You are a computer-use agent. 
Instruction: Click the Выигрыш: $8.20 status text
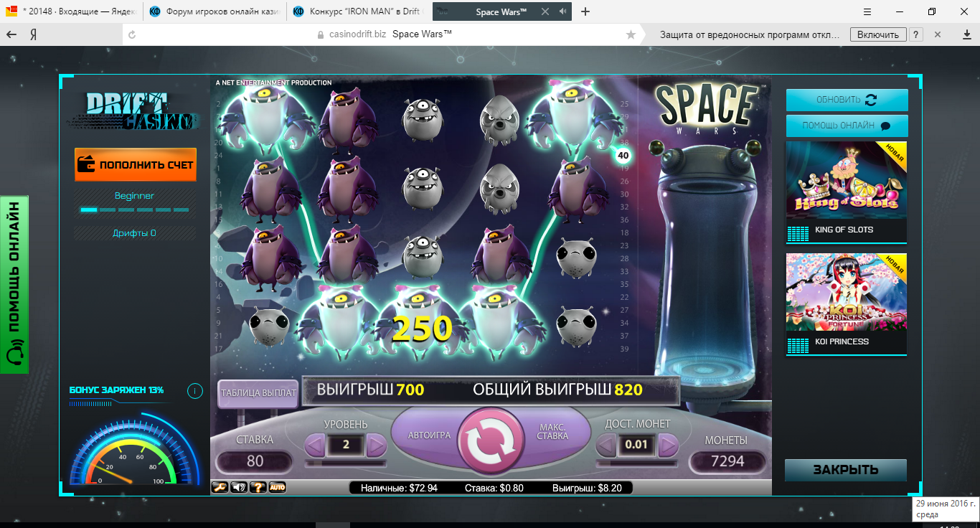(587, 488)
